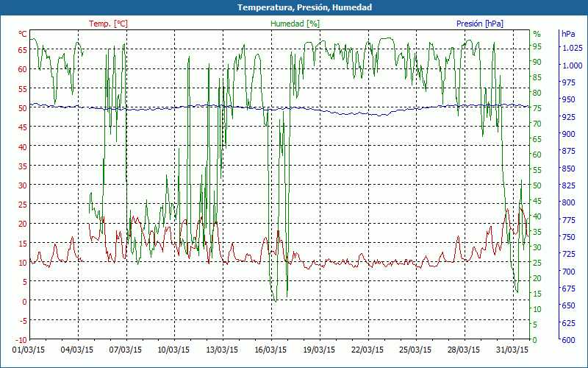This screenshot has height=368, width=588.
Task: Click the 775 value on pressure axis
Action: 567,219
